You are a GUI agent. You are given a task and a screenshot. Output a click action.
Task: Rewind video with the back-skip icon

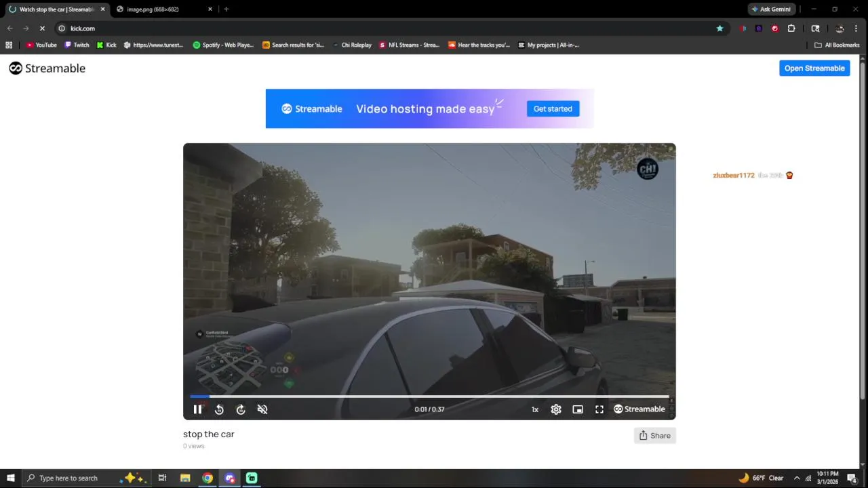[219, 409]
